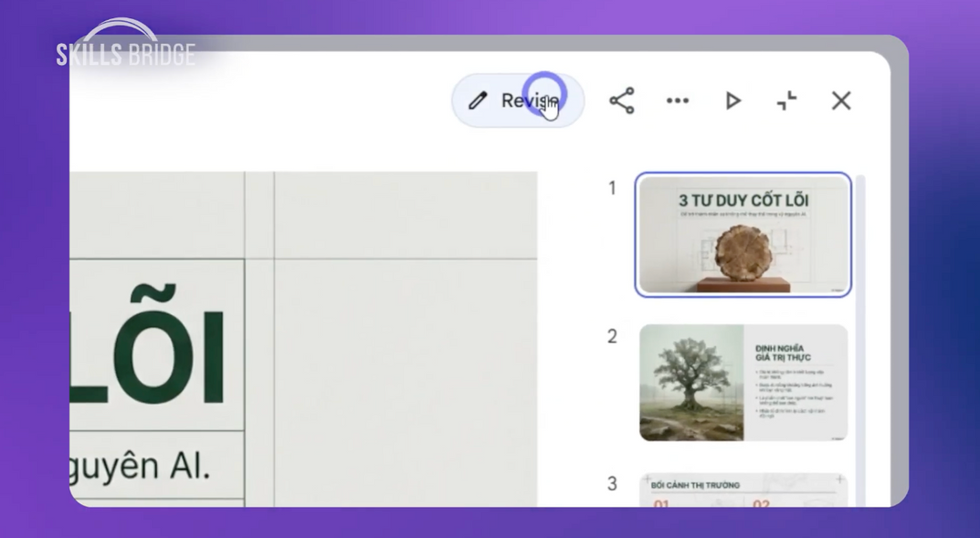The height and width of the screenshot is (538, 980).
Task: Select slide 3 thumbnail "BỐI CẢNH THỊ TRƯỜNG"
Action: (743, 490)
